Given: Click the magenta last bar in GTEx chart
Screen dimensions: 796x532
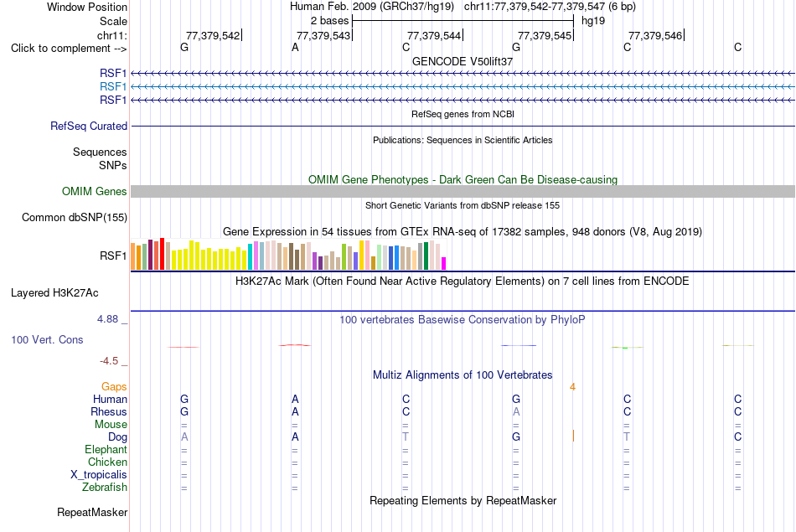Looking at the screenshot, I should pos(444,263).
